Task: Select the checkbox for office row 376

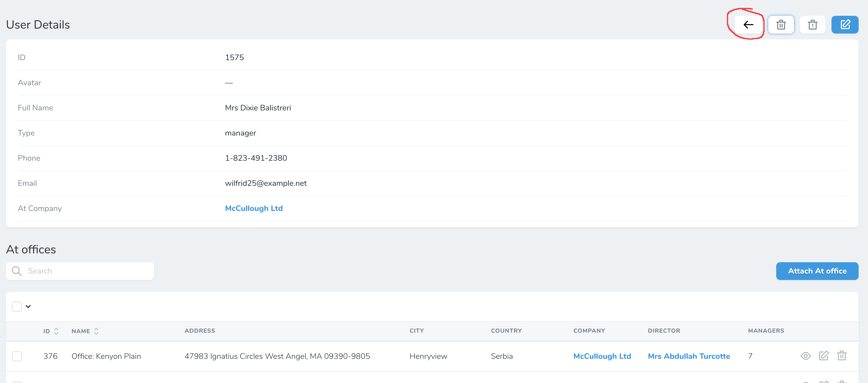Action: (17, 356)
